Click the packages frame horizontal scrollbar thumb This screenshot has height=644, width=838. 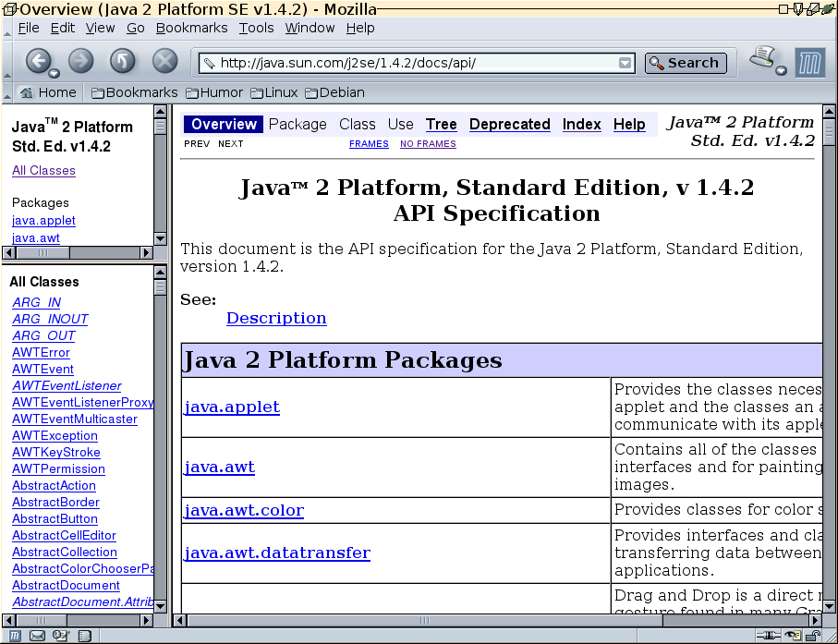click(43, 253)
